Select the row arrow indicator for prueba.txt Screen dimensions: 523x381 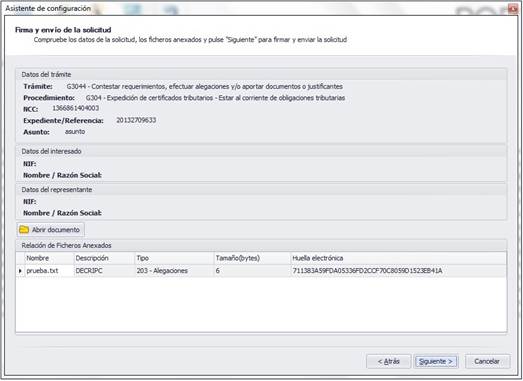[20, 271]
